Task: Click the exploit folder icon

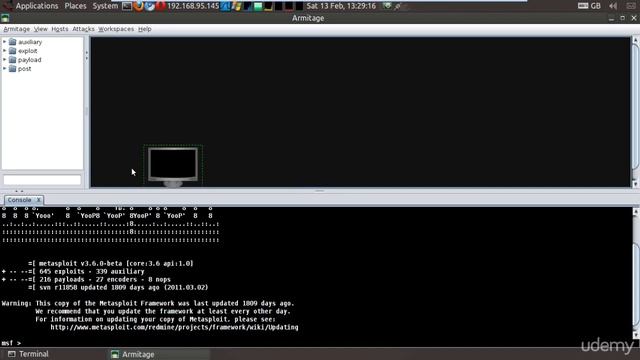Action: point(13,51)
